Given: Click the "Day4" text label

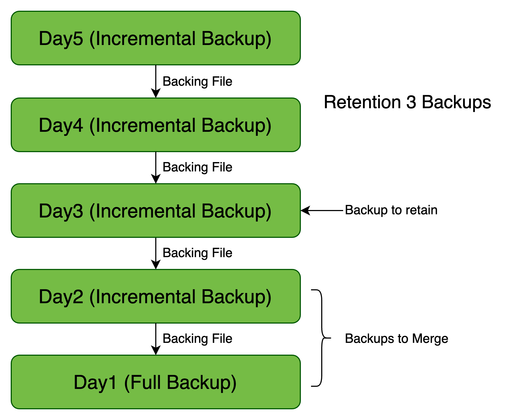Looking at the screenshot, I should (61, 125).
